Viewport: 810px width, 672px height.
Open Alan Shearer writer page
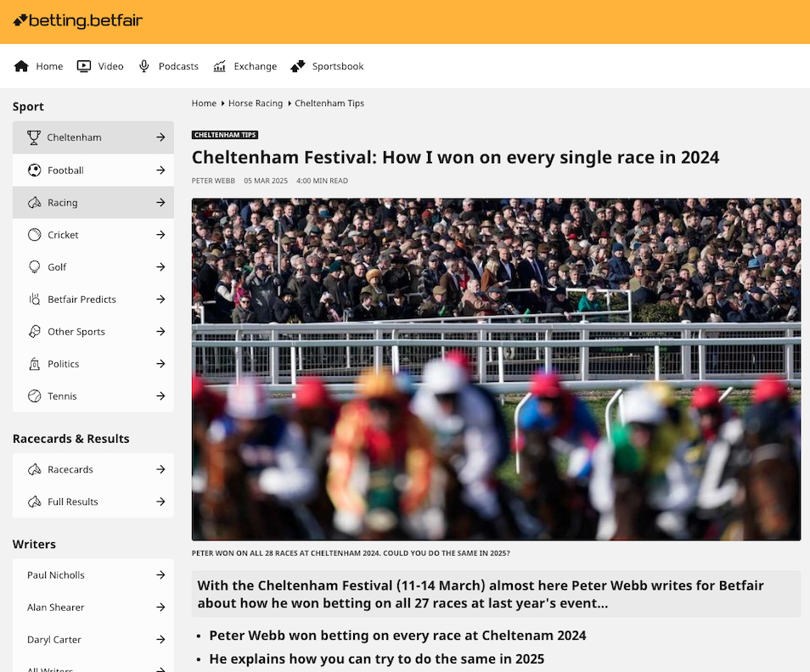93,607
